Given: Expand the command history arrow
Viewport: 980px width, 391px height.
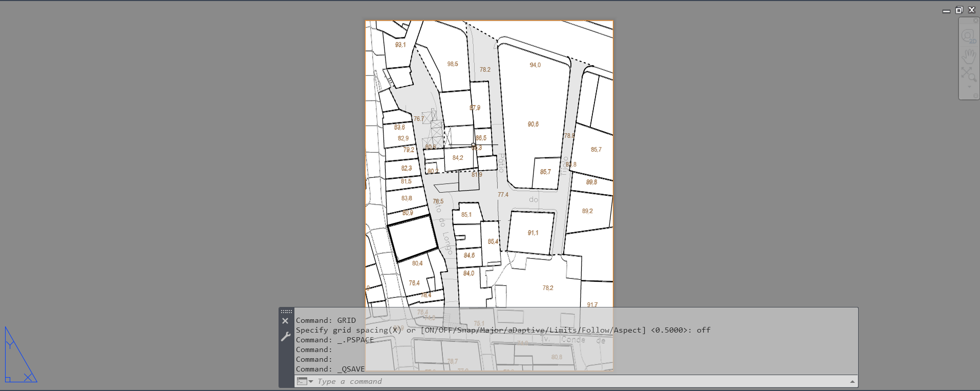Looking at the screenshot, I should click(x=853, y=381).
